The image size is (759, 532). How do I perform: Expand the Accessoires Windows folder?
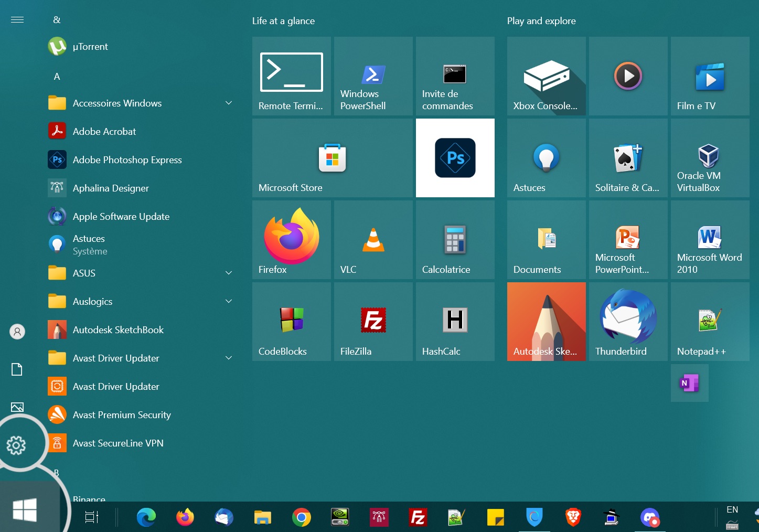coord(141,103)
